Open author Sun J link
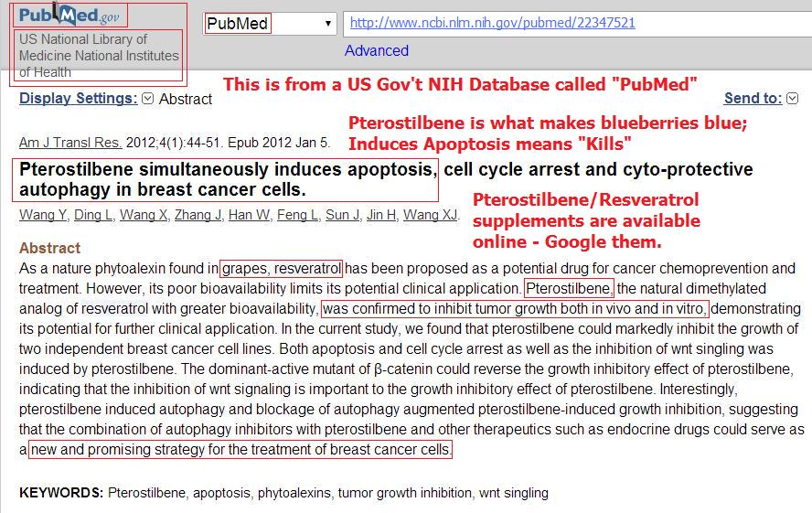The width and height of the screenshot is (812, 513). (342, 215)
